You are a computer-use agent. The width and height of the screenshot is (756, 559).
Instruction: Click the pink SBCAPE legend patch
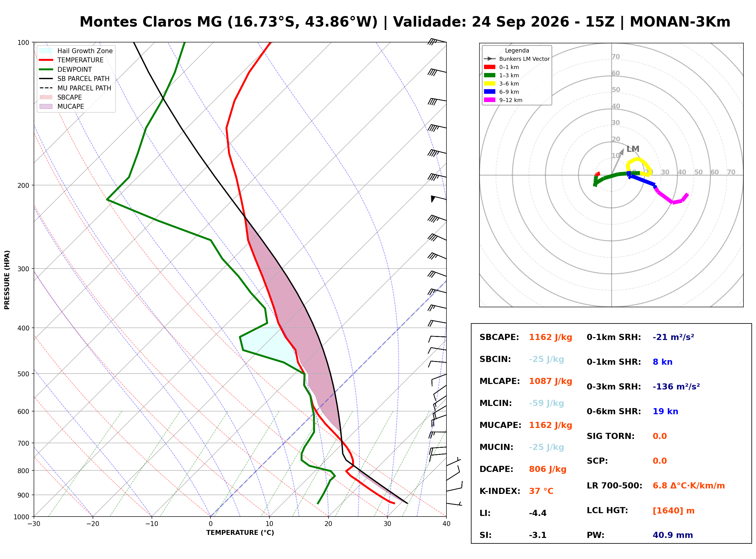pyautogui.click(x=46, y=97)
